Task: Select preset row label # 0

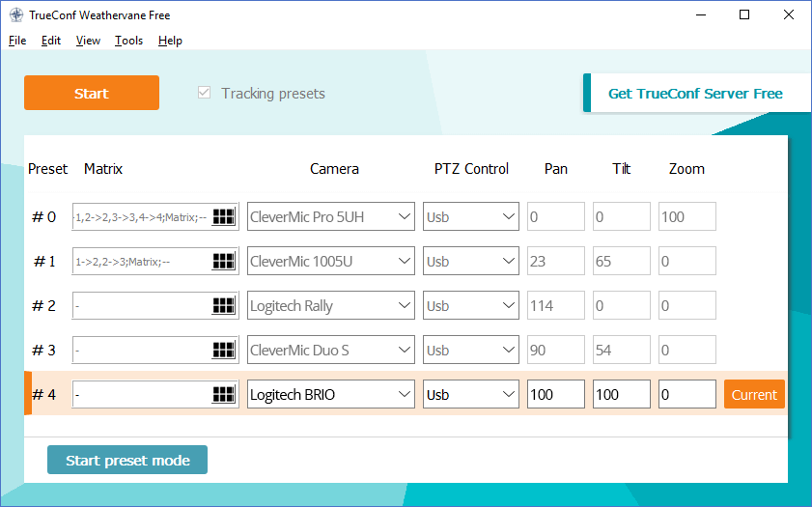Action: 44,216
